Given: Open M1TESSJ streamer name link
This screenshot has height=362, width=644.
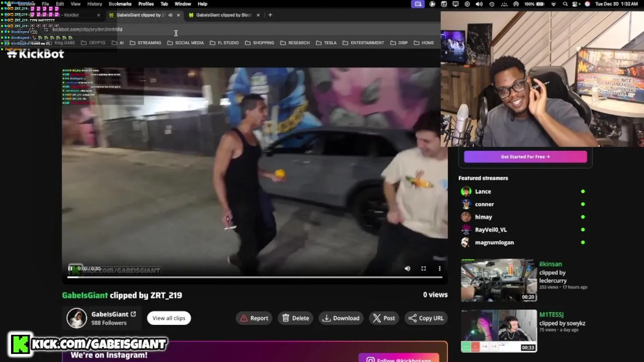Looking at the screenshot, I should [x=551, y=315].
